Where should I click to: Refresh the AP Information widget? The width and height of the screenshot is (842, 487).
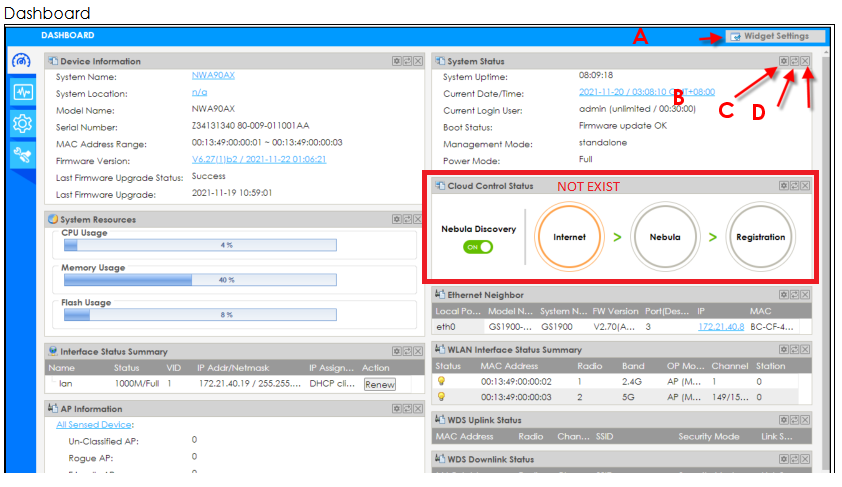[407, 409]
